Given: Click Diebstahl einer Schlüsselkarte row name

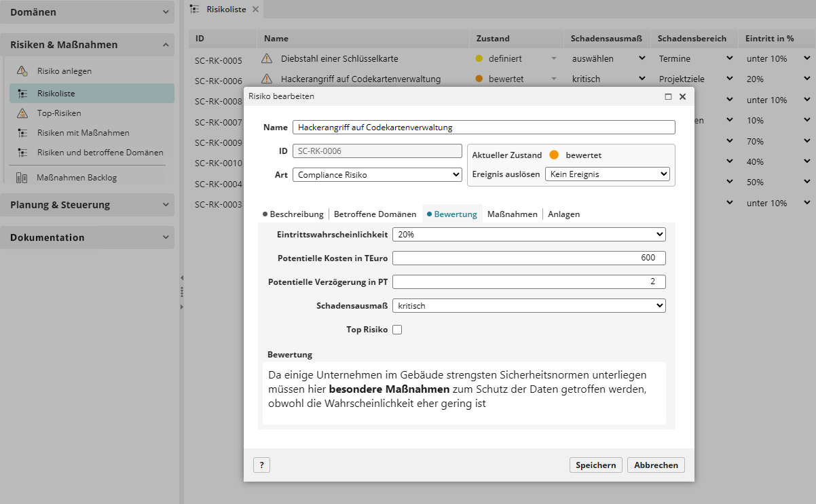Looking at the screenshot, I should click(x=339, y=59).
